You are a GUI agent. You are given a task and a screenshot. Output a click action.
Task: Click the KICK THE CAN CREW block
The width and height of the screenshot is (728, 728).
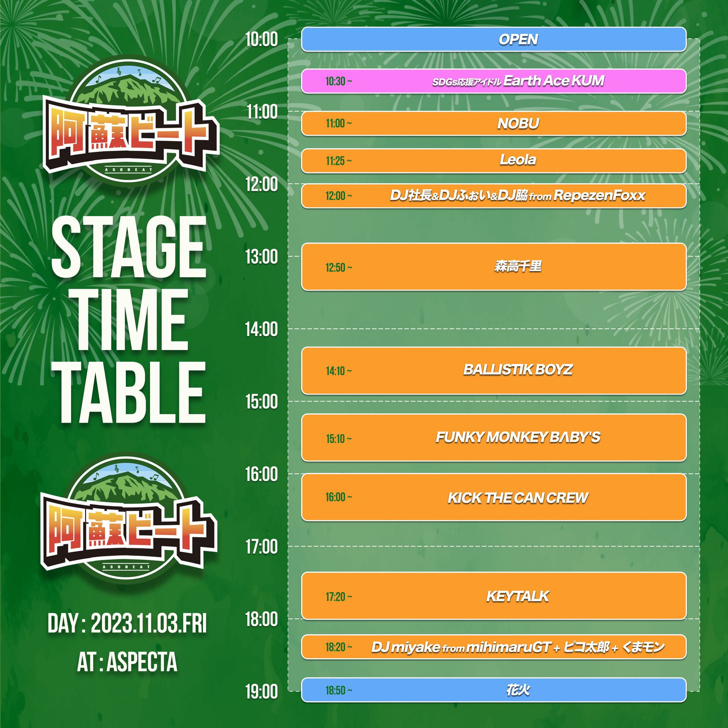coord(494,497)
